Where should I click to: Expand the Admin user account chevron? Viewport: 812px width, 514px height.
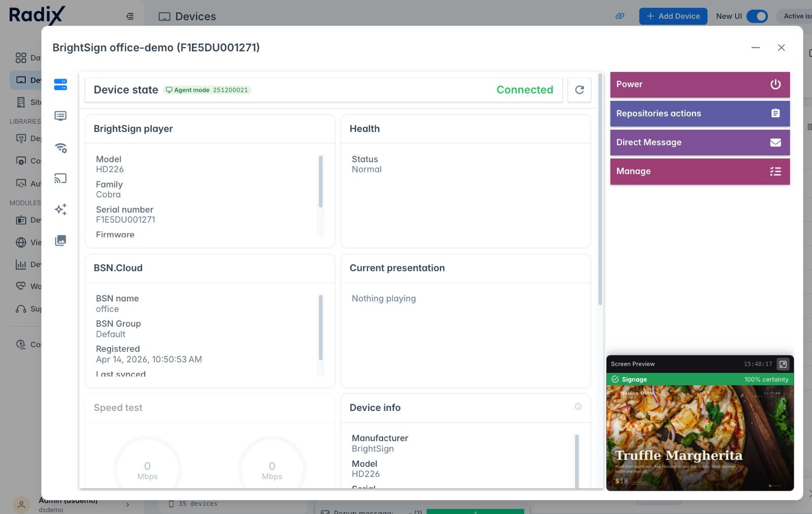pos(127,505)
